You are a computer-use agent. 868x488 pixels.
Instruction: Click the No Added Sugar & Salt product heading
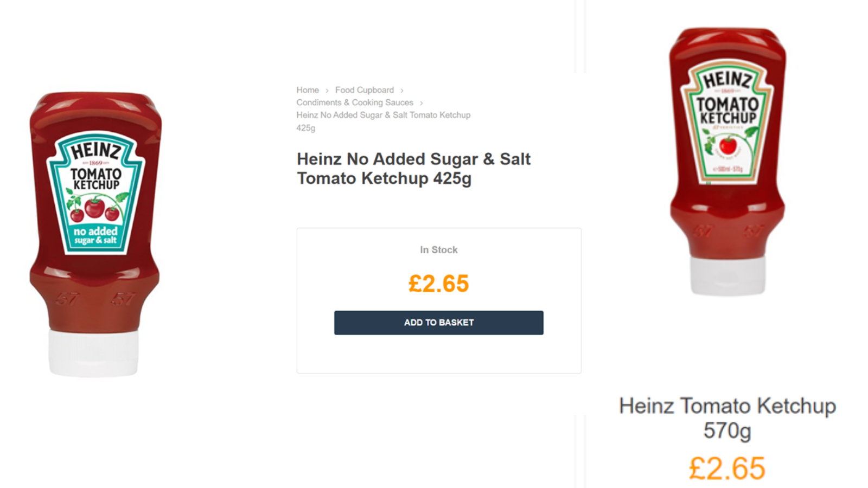(413, 168)
